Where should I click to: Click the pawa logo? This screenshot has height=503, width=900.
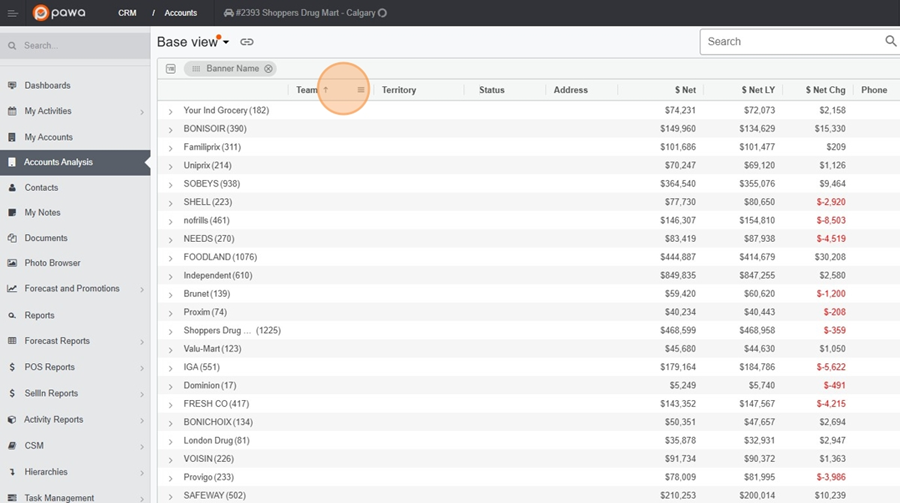[x=59, y=13]
